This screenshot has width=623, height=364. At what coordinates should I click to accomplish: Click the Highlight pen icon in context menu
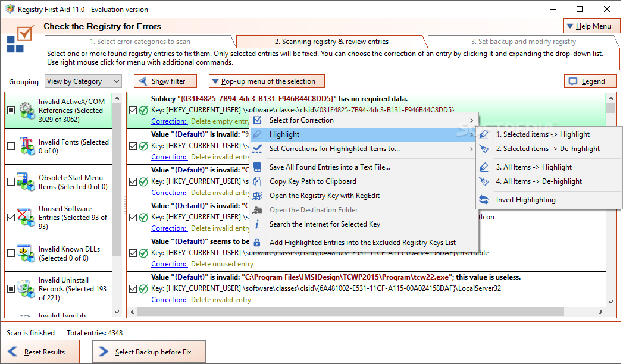click(x=258, y=134)
